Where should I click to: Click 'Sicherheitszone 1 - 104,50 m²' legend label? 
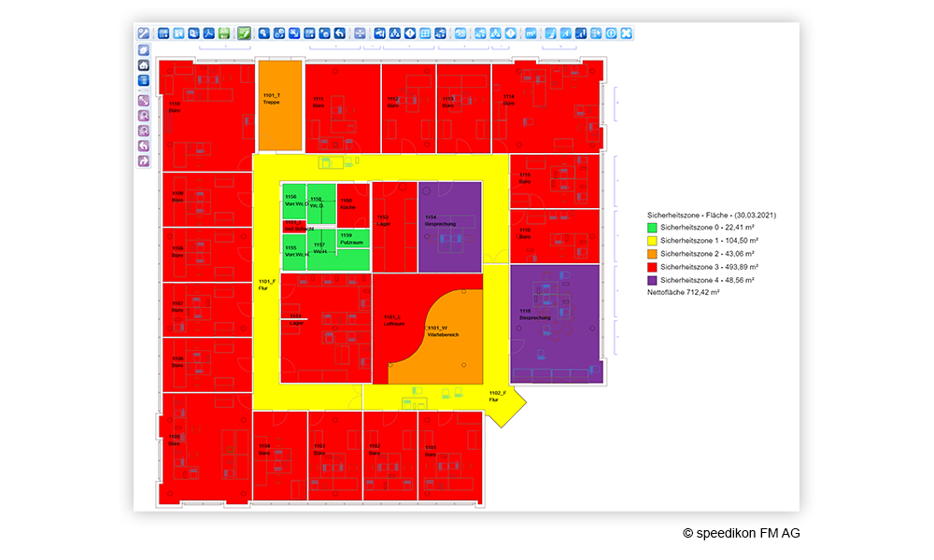(709, 241)
